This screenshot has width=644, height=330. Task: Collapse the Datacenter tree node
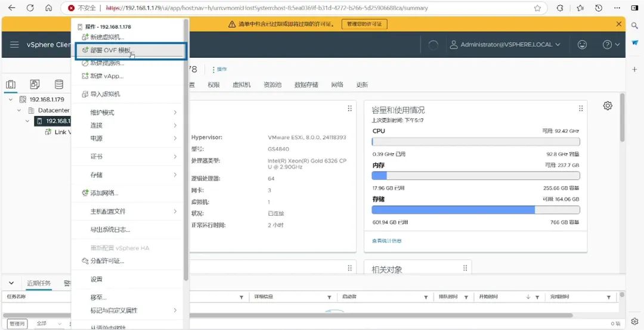pyautogui.click(x=19, y=110)
